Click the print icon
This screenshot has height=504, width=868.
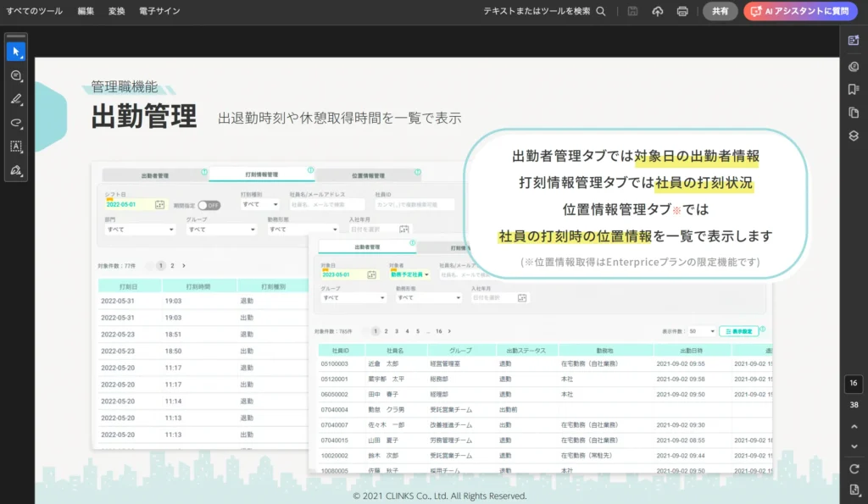(682, 11)
